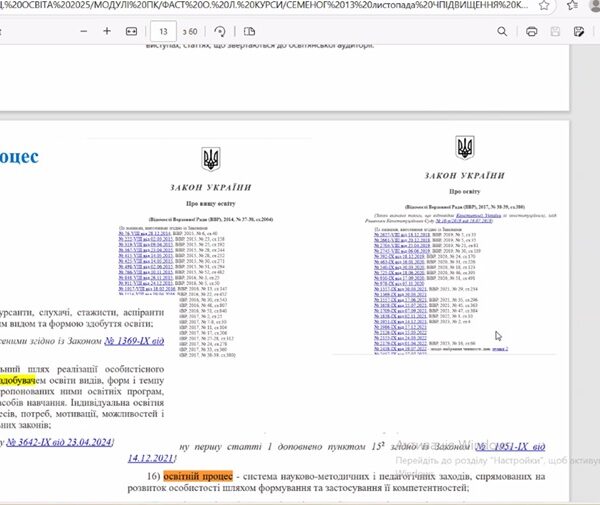Open the page view options

(x=249, y=31)
